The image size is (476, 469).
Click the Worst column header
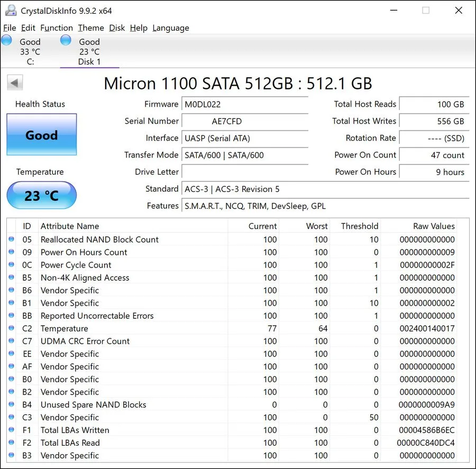[x=305, y=226]
